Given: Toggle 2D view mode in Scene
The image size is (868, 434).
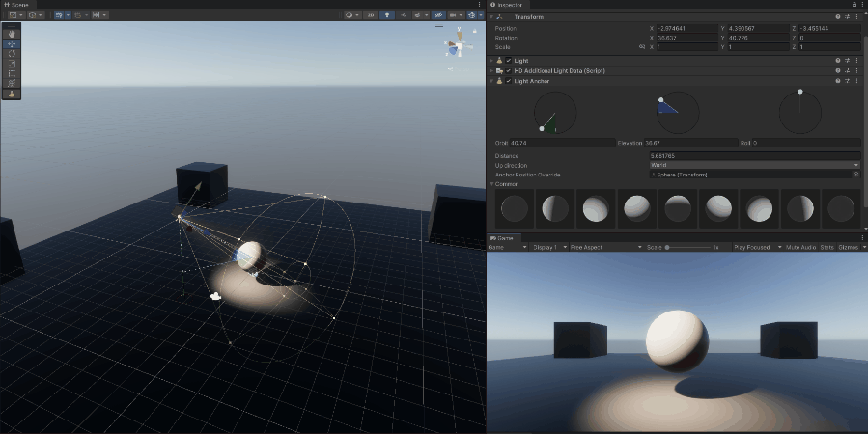Looking at the screenshot, I should click(371, 15).
